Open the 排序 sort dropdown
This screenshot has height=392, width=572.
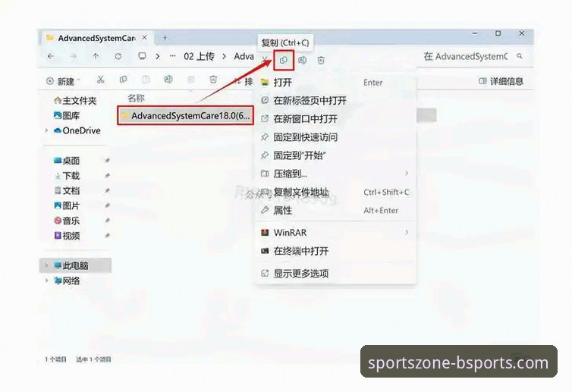(243, 81)
